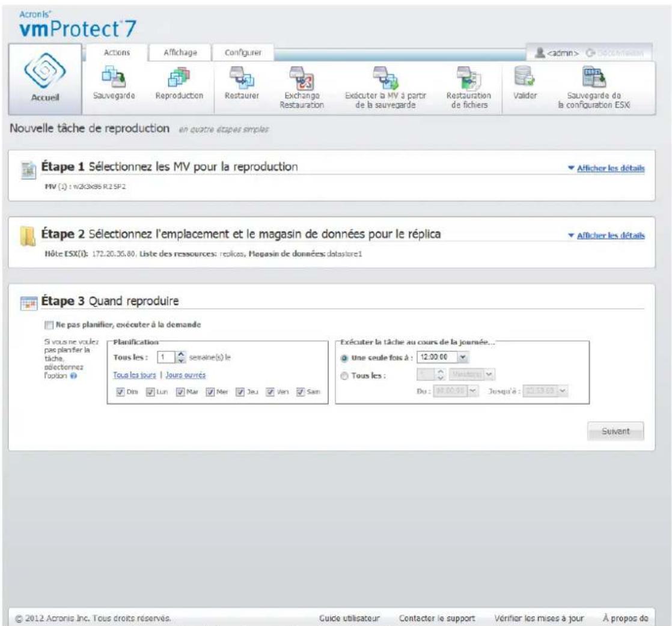Toggle the Sam day checkbox
This screenshot has height=626, width=672.
301,392
